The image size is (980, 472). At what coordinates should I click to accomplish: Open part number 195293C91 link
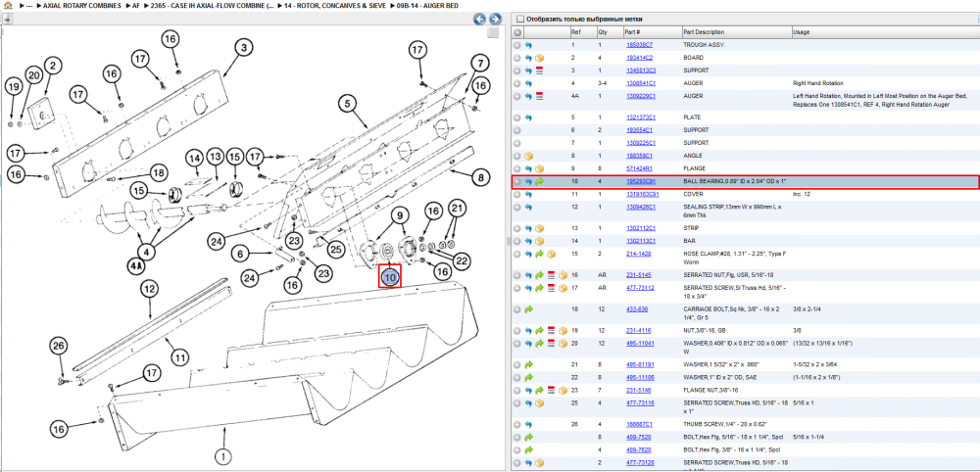(x=641, y=182)
